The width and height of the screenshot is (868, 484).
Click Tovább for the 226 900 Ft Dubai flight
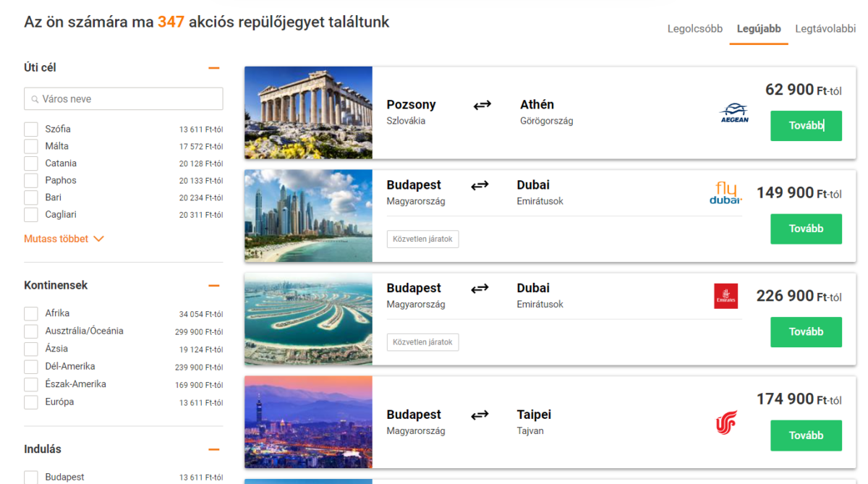click(806, 332)
